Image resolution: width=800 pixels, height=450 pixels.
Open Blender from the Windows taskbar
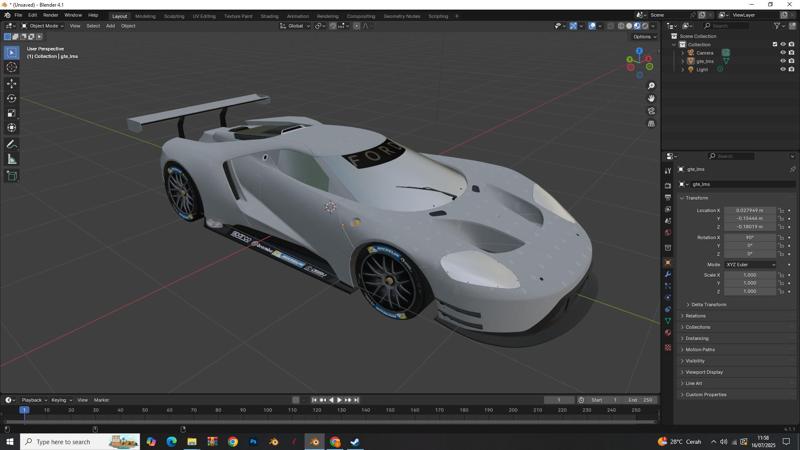tap(315, 441)
